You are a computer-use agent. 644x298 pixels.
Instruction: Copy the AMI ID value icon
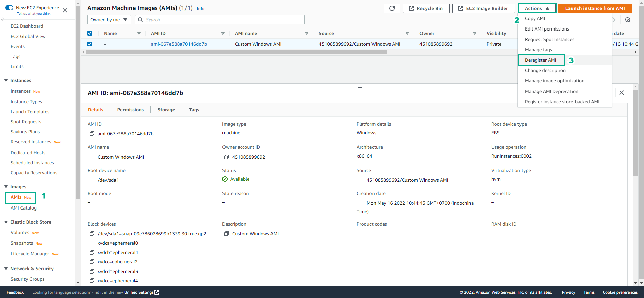click(92, 134)
